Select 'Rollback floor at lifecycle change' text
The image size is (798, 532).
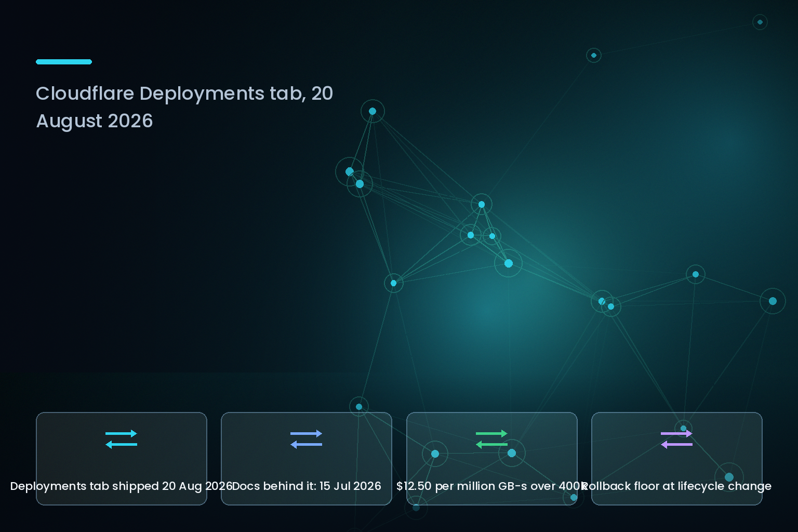pos(676,486)
